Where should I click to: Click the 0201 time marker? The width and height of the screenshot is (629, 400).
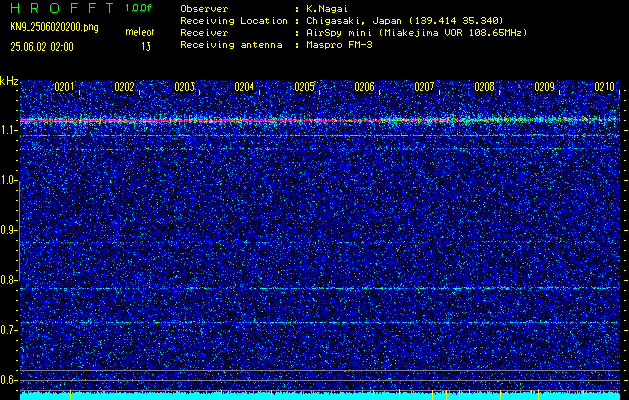click(65, 87)
